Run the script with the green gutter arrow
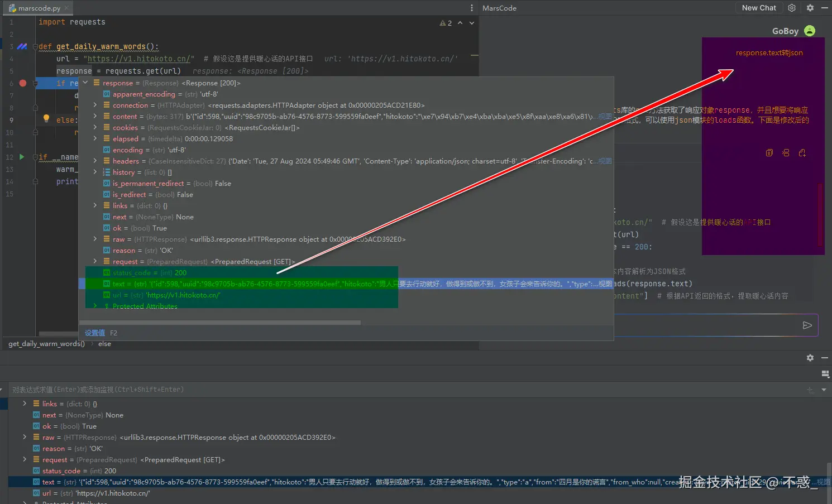The width and height of the screenshot is (832, 504). click(x=22, y=157)
